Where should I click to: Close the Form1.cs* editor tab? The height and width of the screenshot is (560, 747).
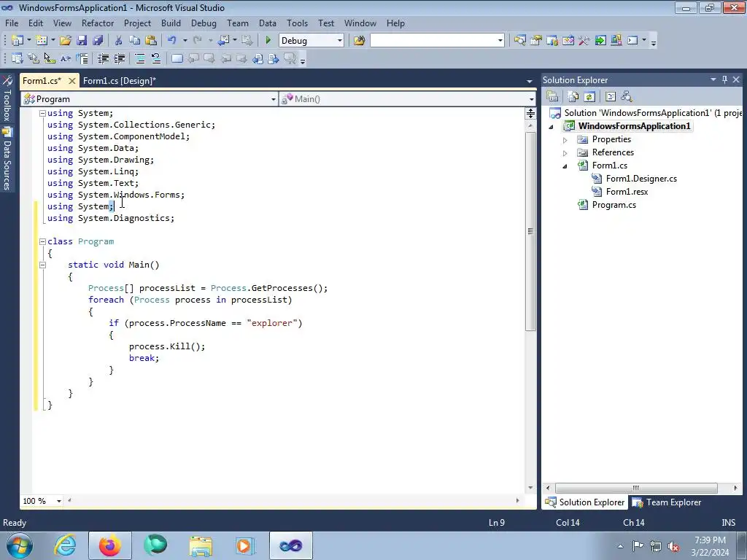point(72,81)
